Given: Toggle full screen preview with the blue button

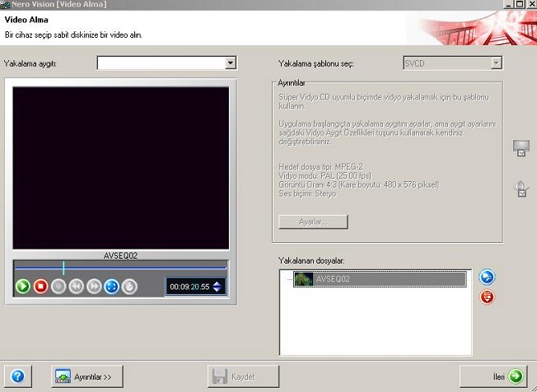Looking at the screenshot, I should pyautogui.click(x=112, y=287).
